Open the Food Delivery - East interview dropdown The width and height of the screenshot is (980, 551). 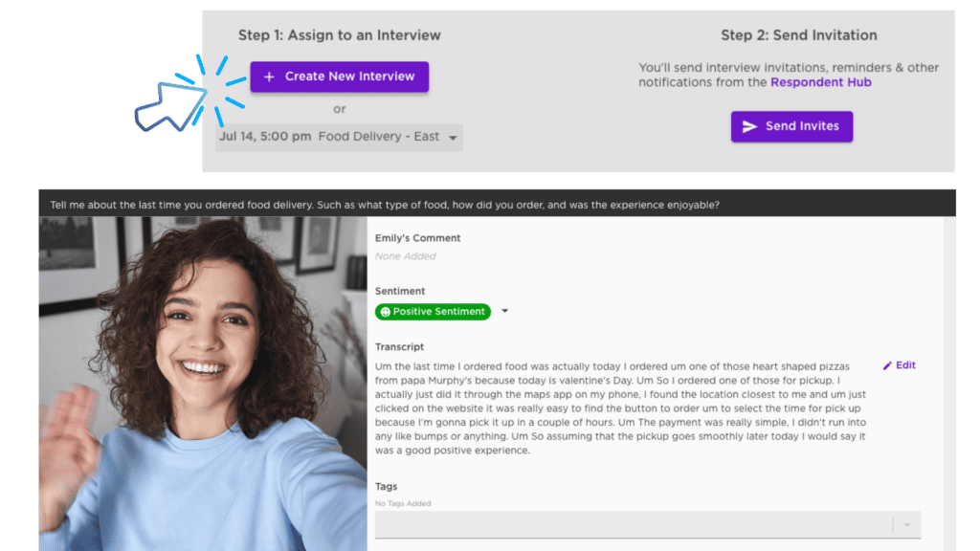pyautogui.click(x=340, y=137)
